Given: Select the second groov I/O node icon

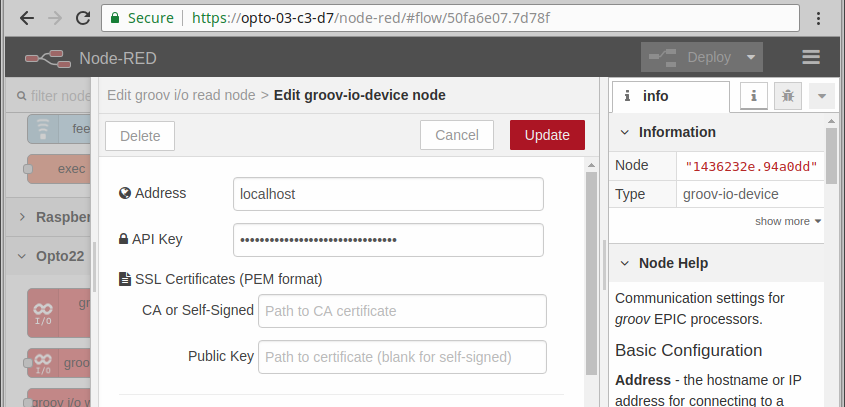Looking at the screenshot, I should (43, 363).
